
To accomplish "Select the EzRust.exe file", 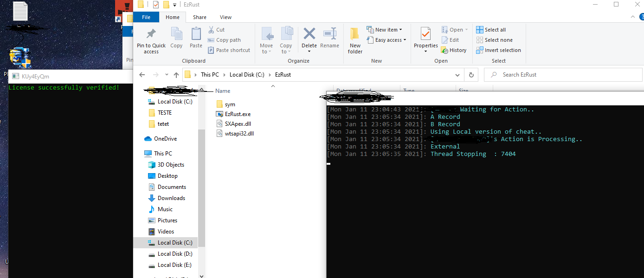I will click(x=238, y=114).
